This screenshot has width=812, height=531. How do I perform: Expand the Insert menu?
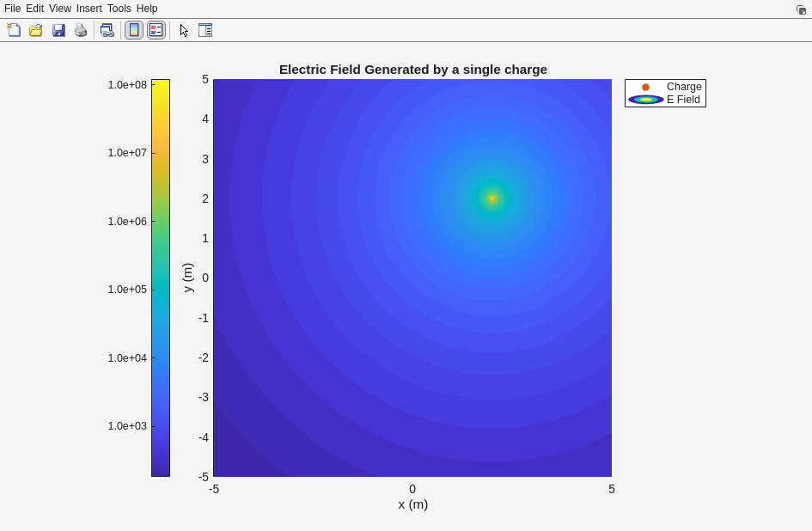[89, 9]
